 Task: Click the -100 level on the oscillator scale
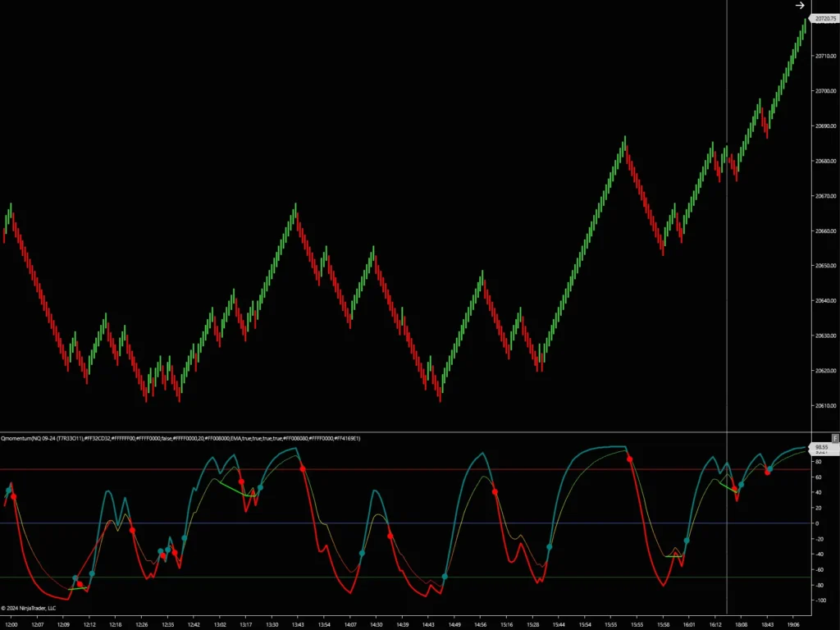tap(820, 600)
